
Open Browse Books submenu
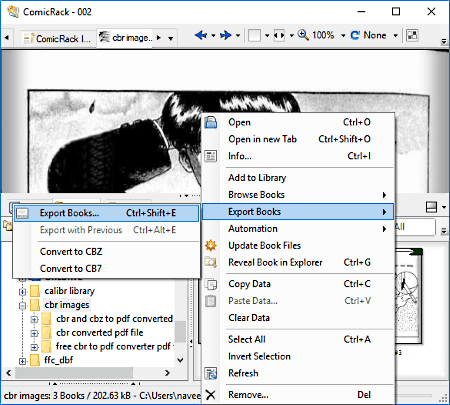(298, 195)
